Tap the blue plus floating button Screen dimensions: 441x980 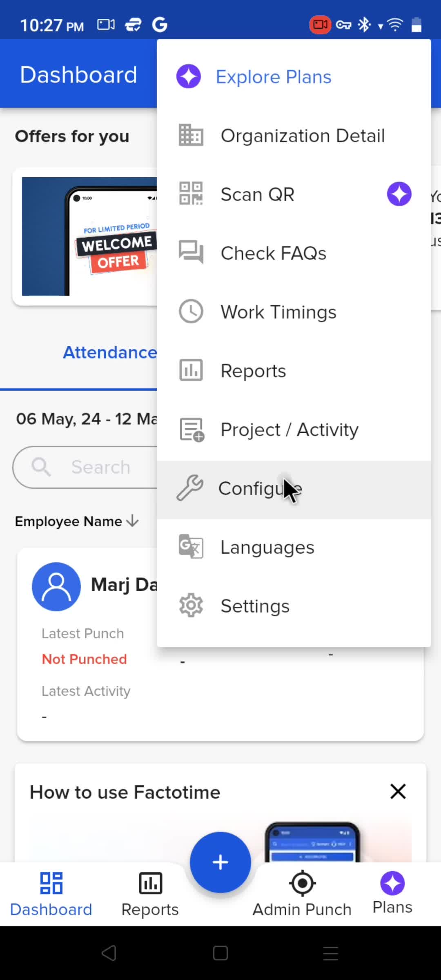(220, 862)
